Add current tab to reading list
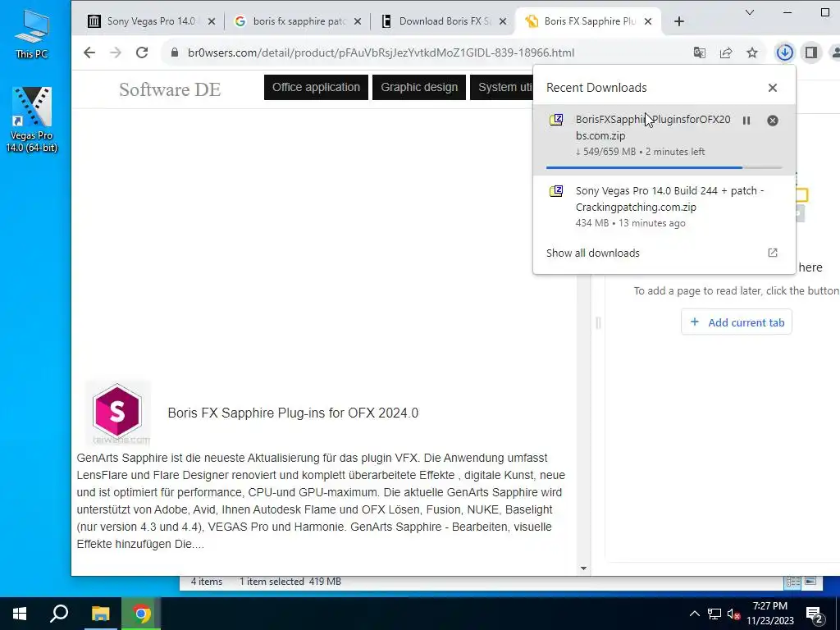 [737, 322]
